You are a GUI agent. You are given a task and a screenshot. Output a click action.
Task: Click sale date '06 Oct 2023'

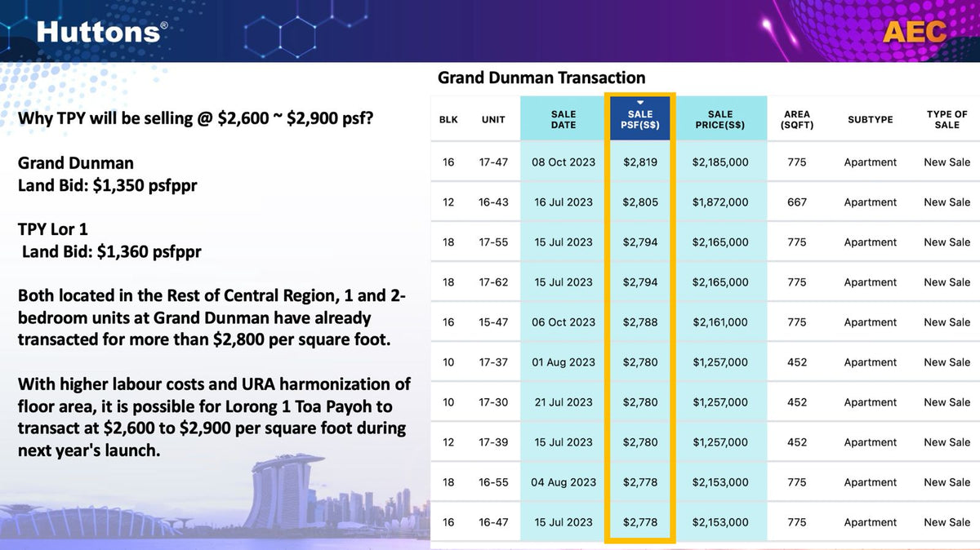pos(563,322)
